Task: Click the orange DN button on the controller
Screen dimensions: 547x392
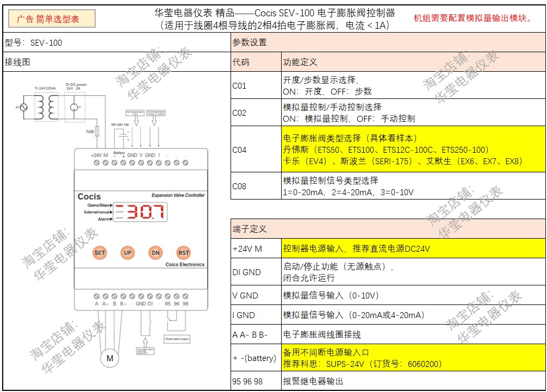Action: (x=156, y=253)
